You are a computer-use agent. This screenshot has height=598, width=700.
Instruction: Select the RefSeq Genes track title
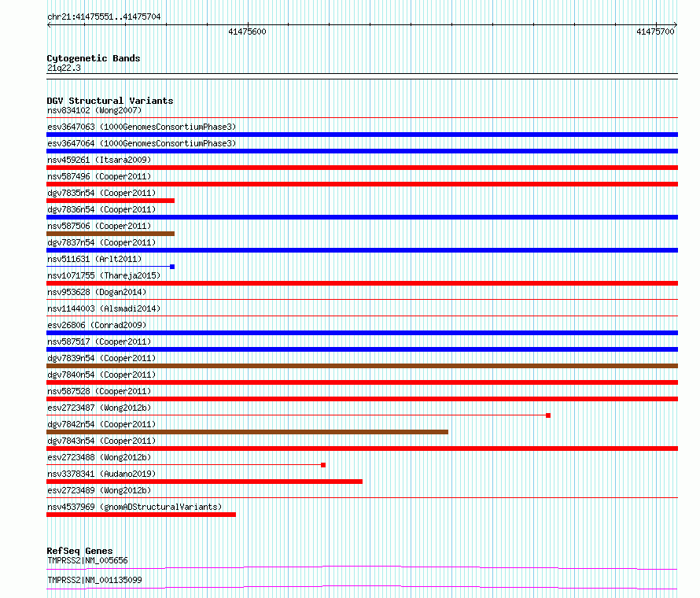tap(79, 551)
